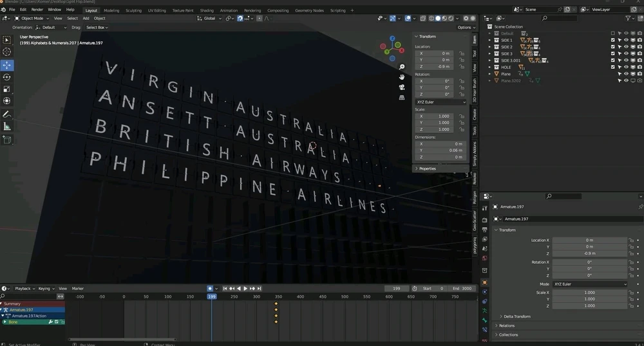Play the animation forward
644x346 pixels.
click(x=245, y=289)
